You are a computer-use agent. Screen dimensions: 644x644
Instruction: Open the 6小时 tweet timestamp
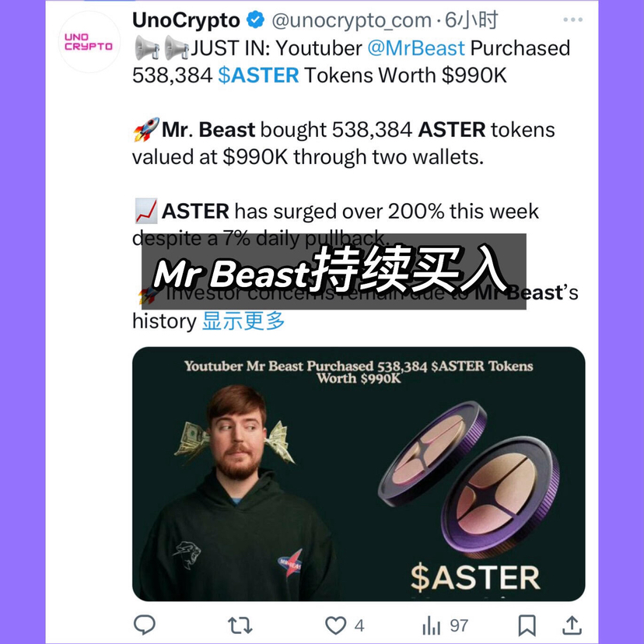click(471, 19)
